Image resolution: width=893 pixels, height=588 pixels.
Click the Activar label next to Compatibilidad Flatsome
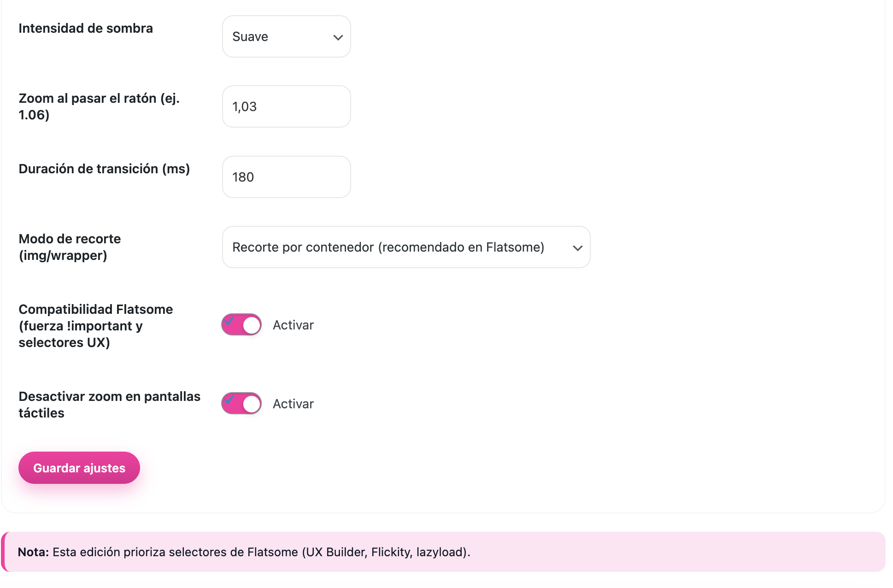(293, 325)
